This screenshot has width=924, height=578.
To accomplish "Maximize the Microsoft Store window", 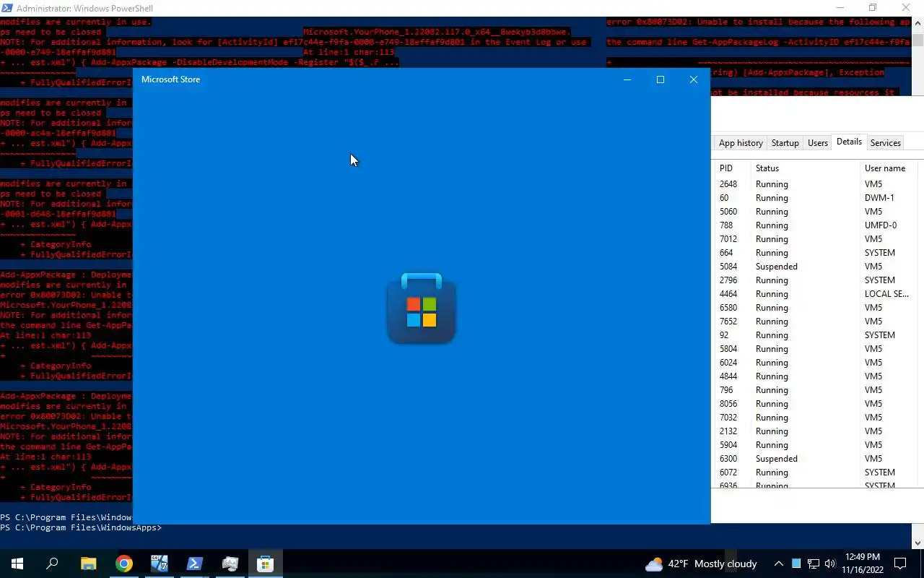I will click(661, 79).
